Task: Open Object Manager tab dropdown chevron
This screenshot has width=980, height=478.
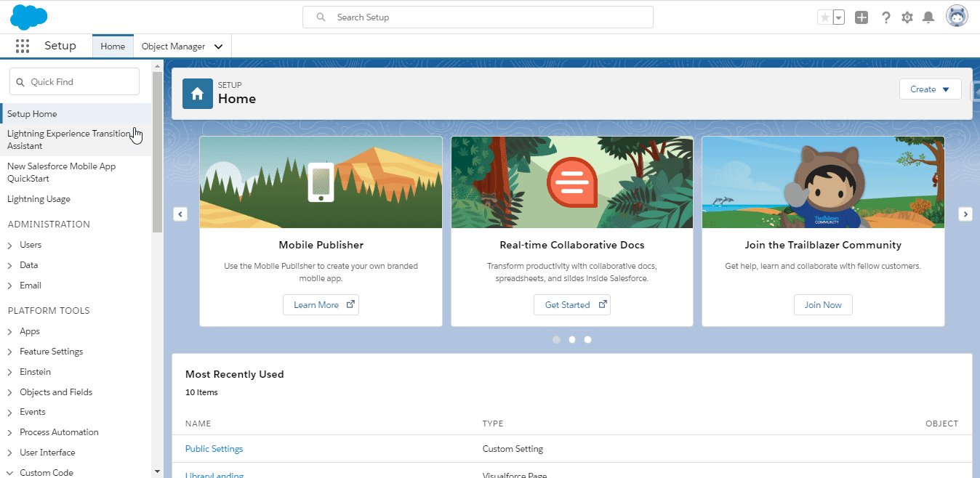Action: (x=218, y=46)
